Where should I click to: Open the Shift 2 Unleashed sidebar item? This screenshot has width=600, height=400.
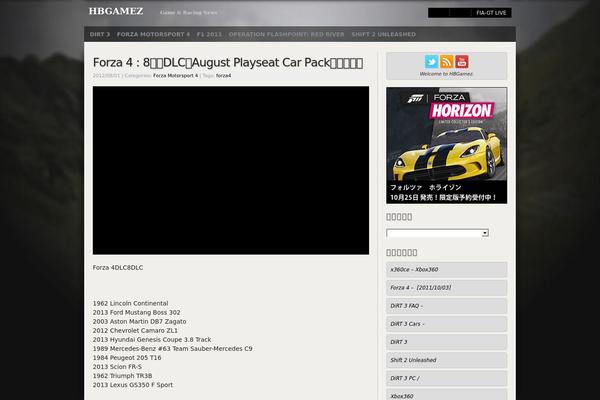[447, 360]
